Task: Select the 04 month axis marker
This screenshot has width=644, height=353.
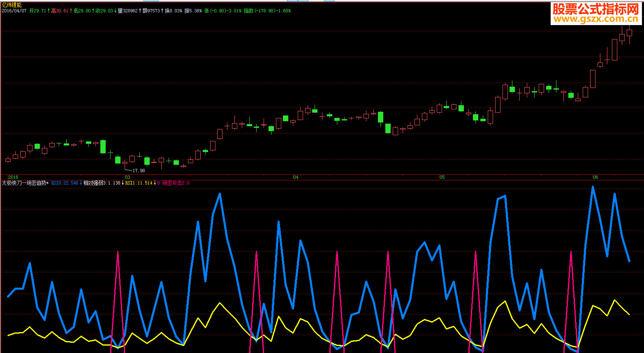Action: pyautogui.click(x=296, y=178)
